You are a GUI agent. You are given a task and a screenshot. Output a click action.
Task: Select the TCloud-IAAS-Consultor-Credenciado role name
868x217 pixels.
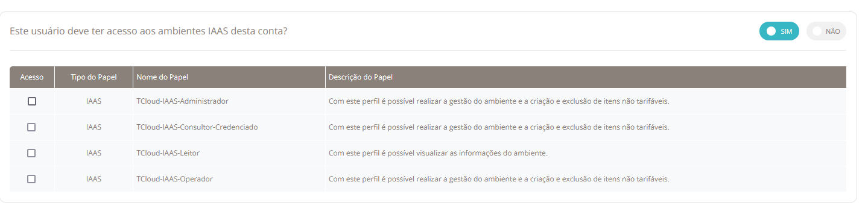(197, 127)
